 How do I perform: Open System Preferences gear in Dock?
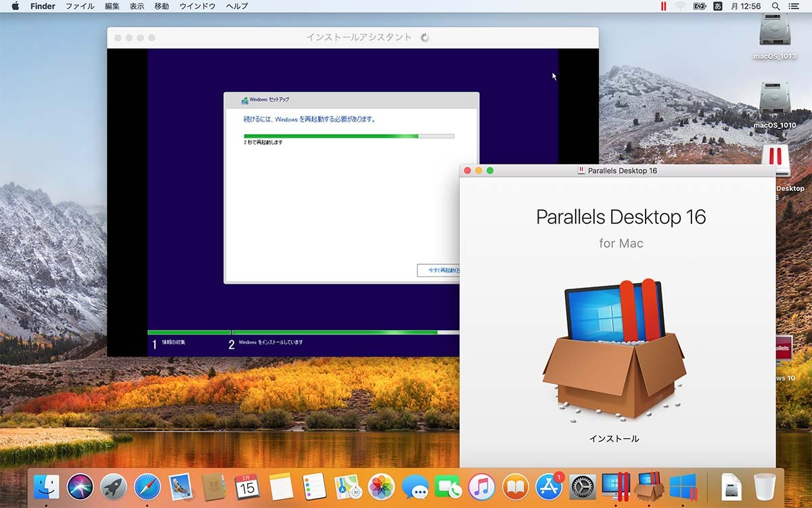(x=582, y=487)
